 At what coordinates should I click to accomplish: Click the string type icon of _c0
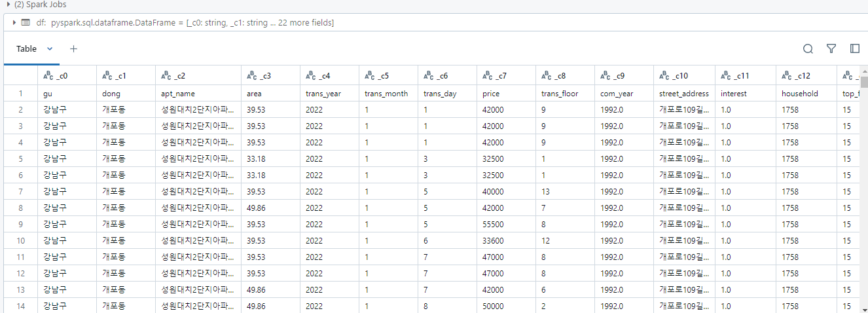point(48,76)
